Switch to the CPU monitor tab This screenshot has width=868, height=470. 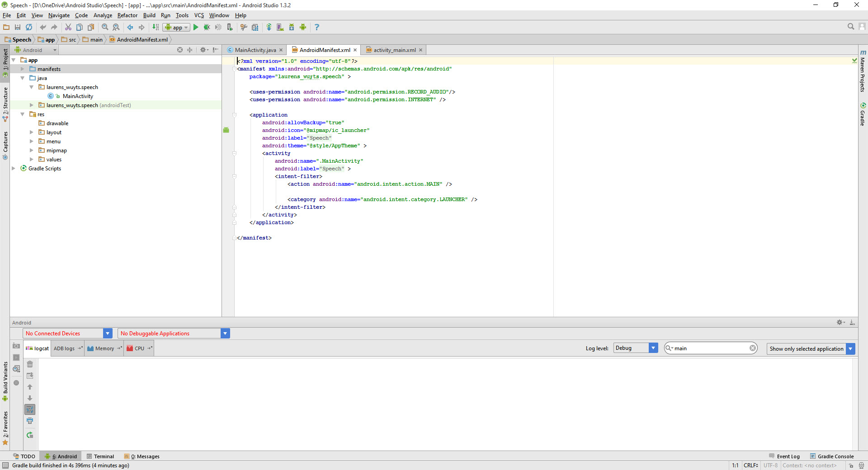click(x=139, y=348)
